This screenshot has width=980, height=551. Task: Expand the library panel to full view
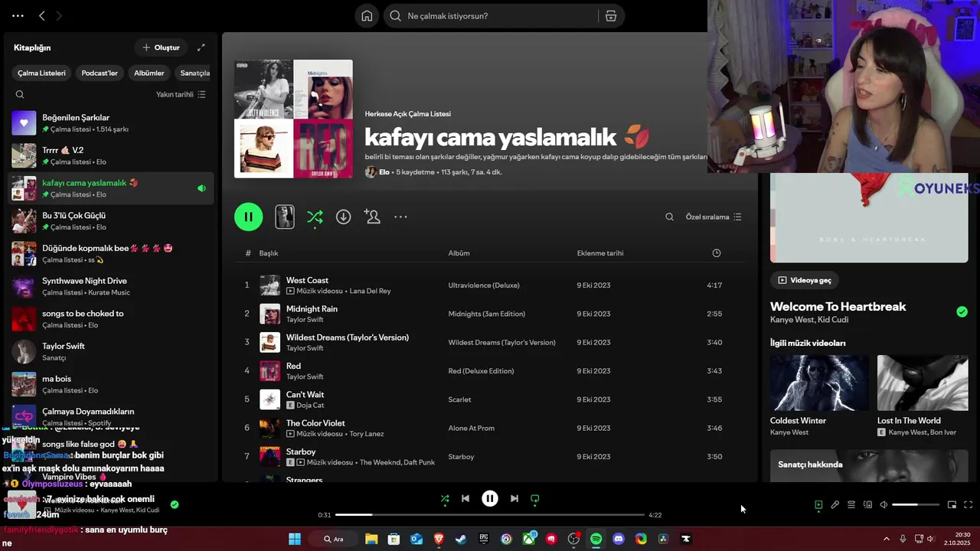tap(201, 47)
